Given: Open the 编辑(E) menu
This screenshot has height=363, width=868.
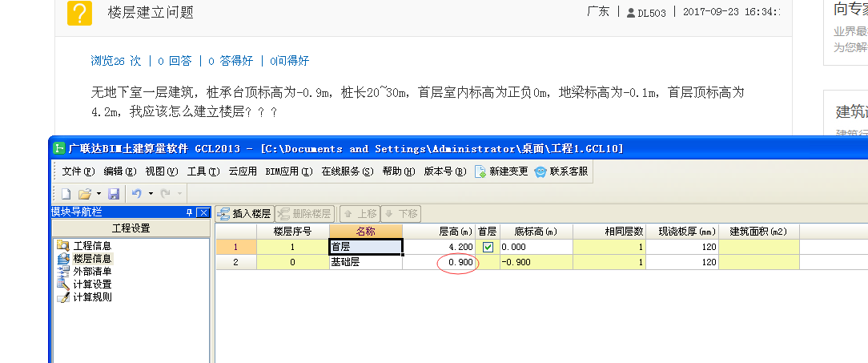Looking at the screenshot, I should 120,171.
